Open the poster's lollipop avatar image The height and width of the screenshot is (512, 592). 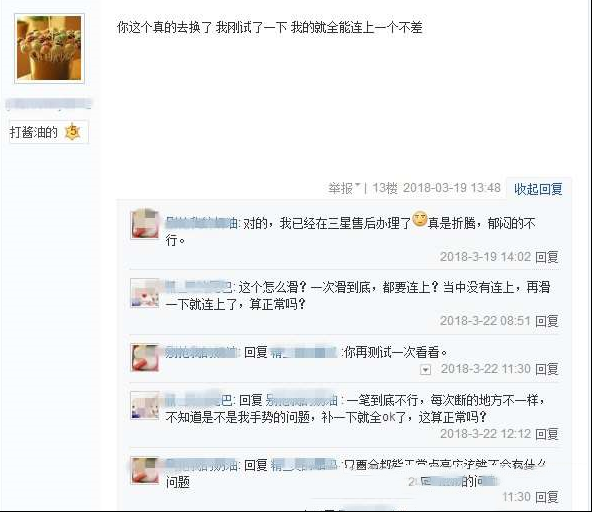click(x=49, y=48)
